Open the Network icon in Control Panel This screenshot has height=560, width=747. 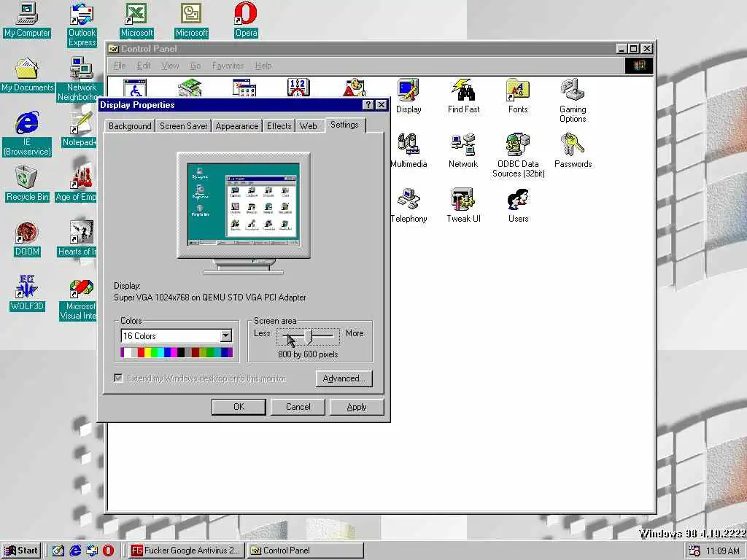coord(463,151)
